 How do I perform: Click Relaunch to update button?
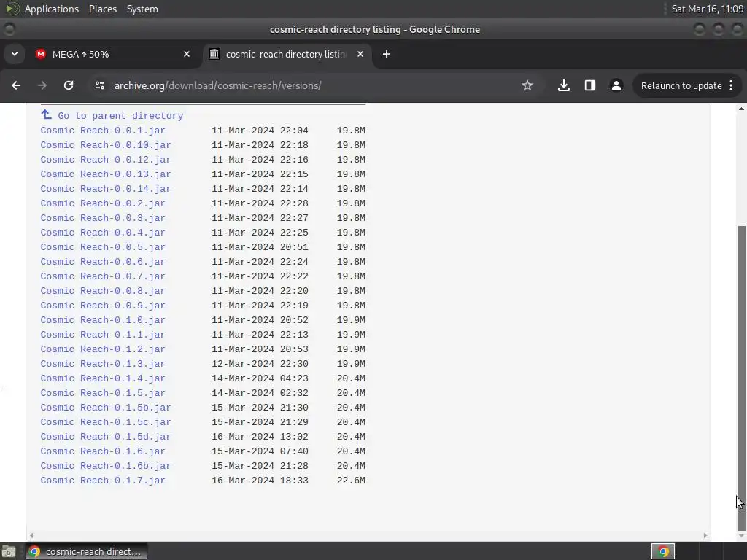click(x=681, y=86)
